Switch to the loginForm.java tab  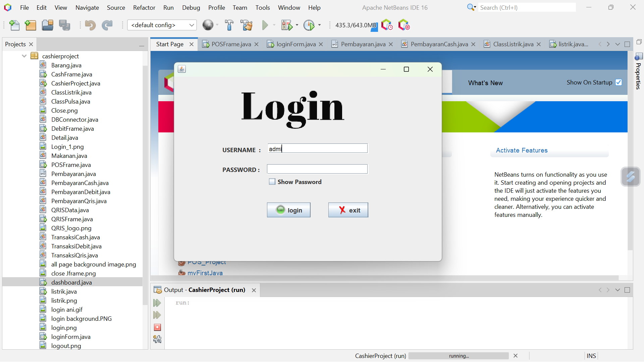pos(296,44)
